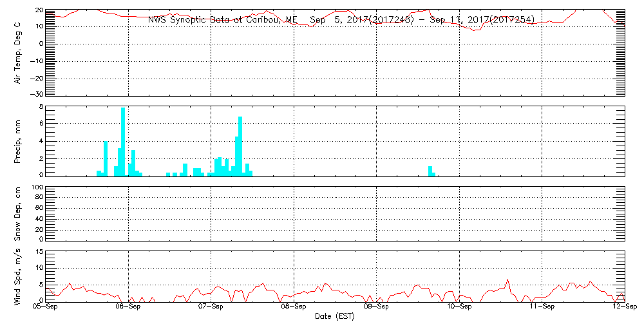The image size is (644, 322).
Task: Click the highest wind speed peak after 10-Sep
Action: tap(507, 281)
